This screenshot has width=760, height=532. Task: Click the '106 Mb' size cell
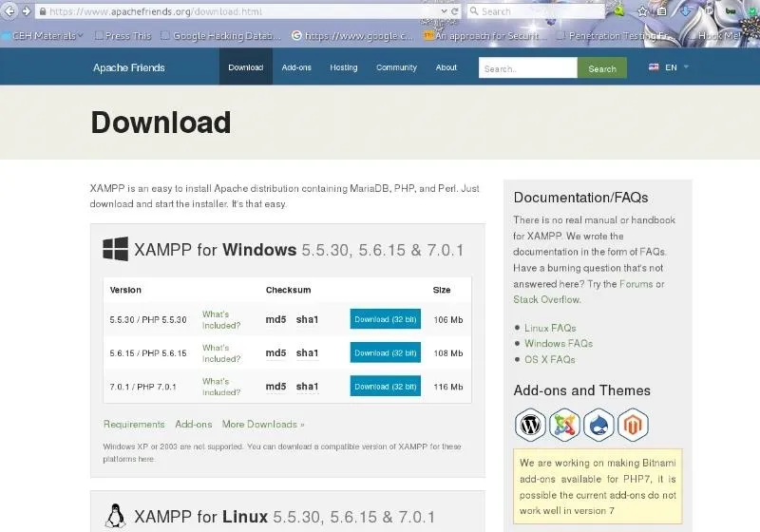[x=448, y=320]
